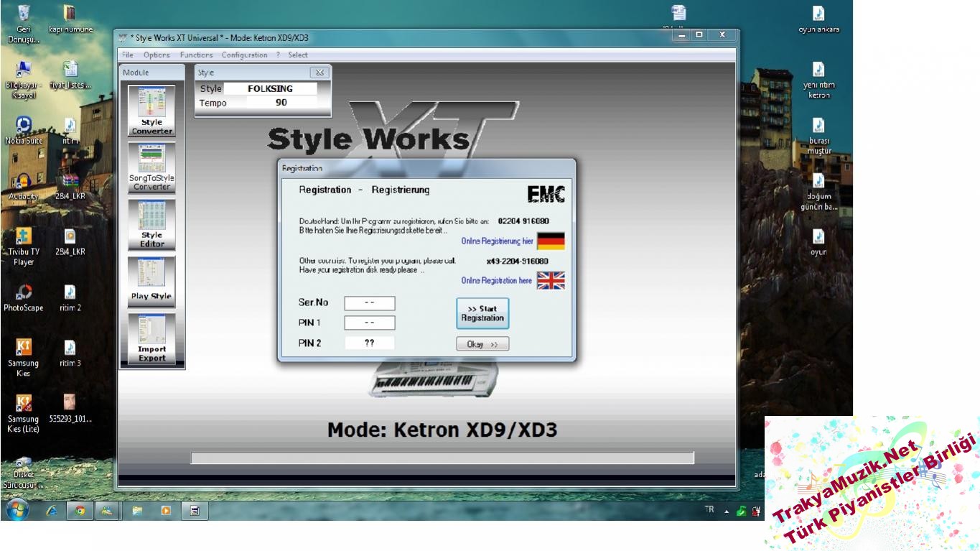Launch the Style Editor module
The image size is (980, 551).
151,223
